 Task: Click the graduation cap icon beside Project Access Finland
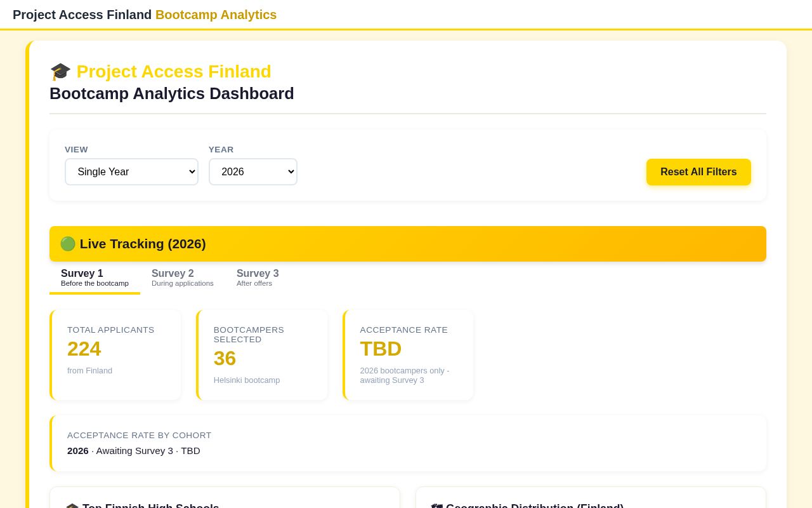[x=60, y=72]
